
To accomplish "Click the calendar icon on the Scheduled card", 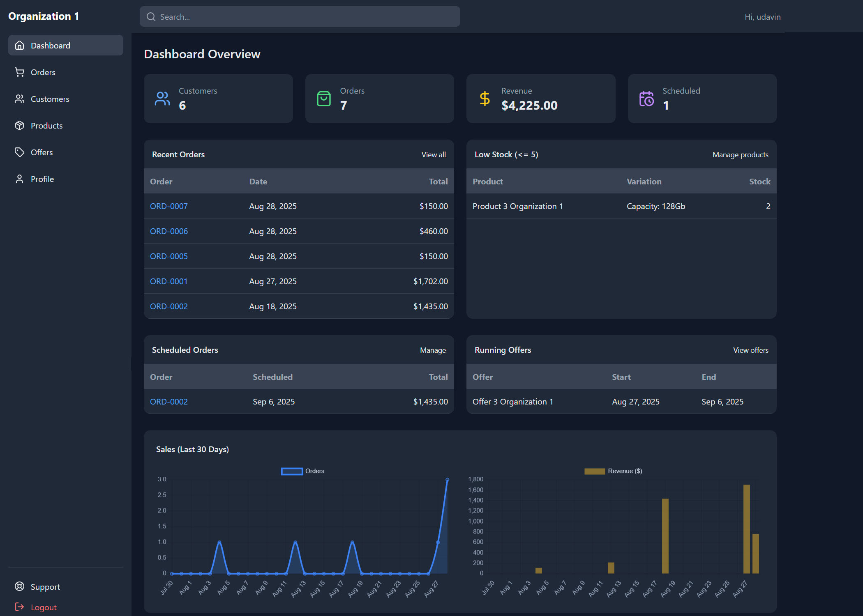I will click(x=646, y=98).
